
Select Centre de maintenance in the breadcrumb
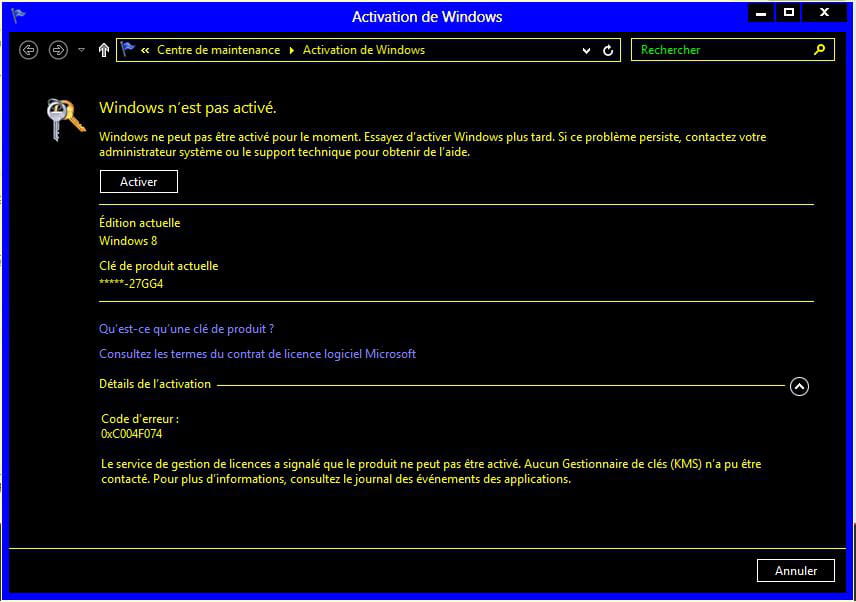tap(218, 50)
